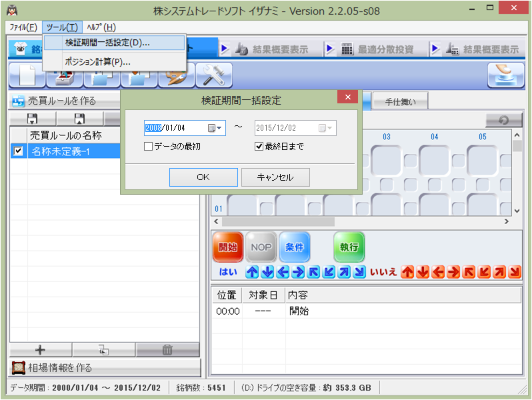Click the red right arrow for いいえ
This screenshot has height=400, width=532.
pos(453,272)
